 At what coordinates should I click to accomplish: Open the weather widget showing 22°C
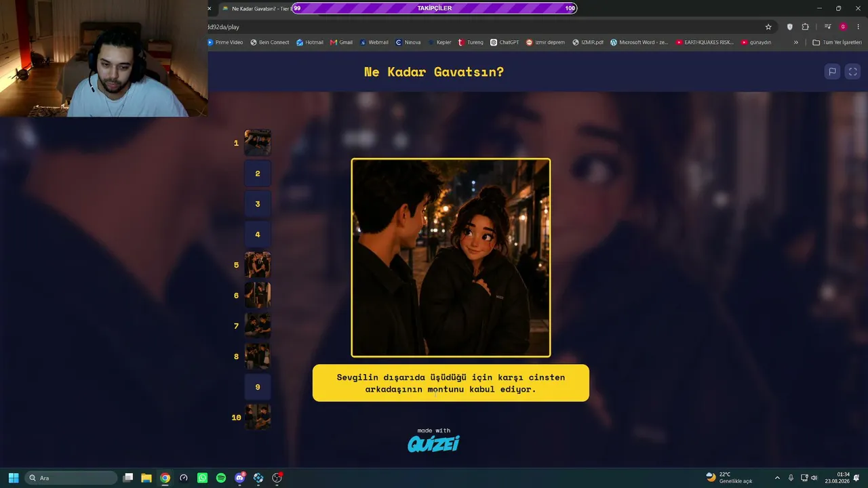click(x=729, y=478)
